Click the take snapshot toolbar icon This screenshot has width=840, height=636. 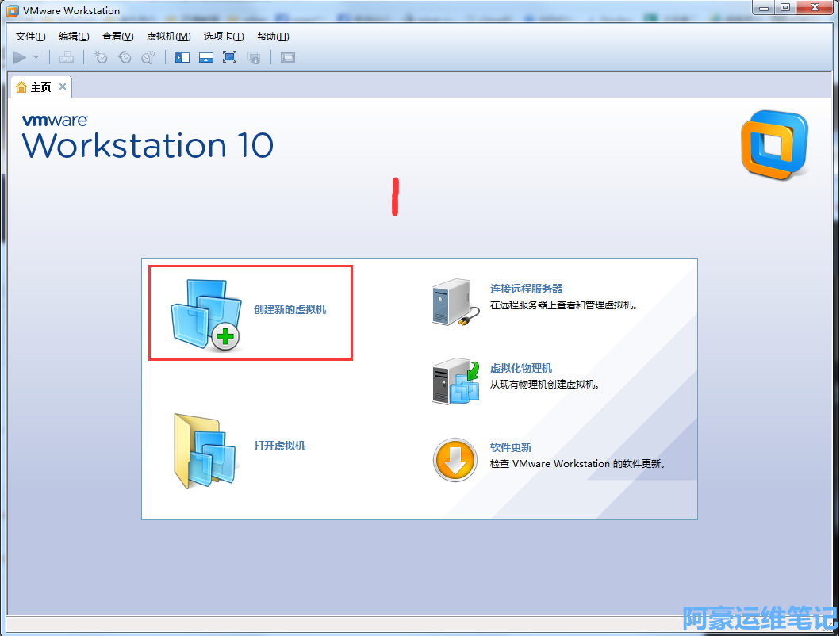(101, 57)
